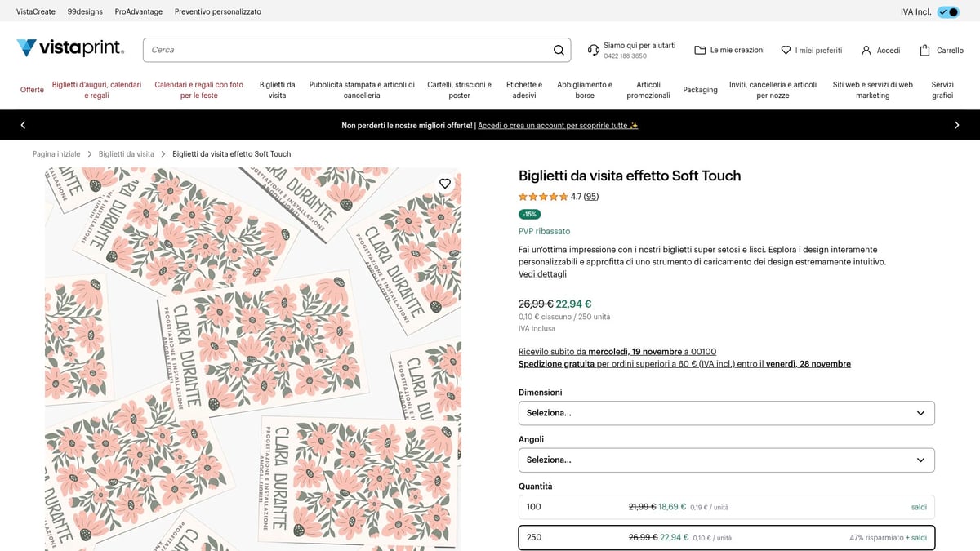980x551 pixels.
Task: Toggle the IVA Incl. switch
Action: (x=947, y=11)
